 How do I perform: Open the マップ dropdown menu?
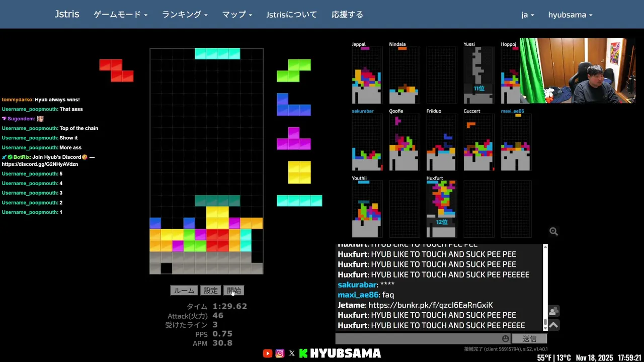[237, 15]
